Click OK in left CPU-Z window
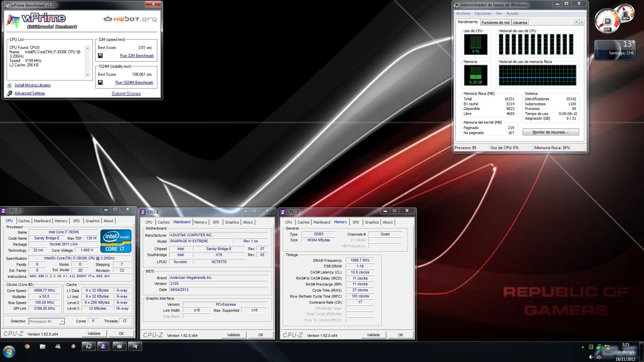Viewport: 644px width, 362px height. [x=121, y=334]
